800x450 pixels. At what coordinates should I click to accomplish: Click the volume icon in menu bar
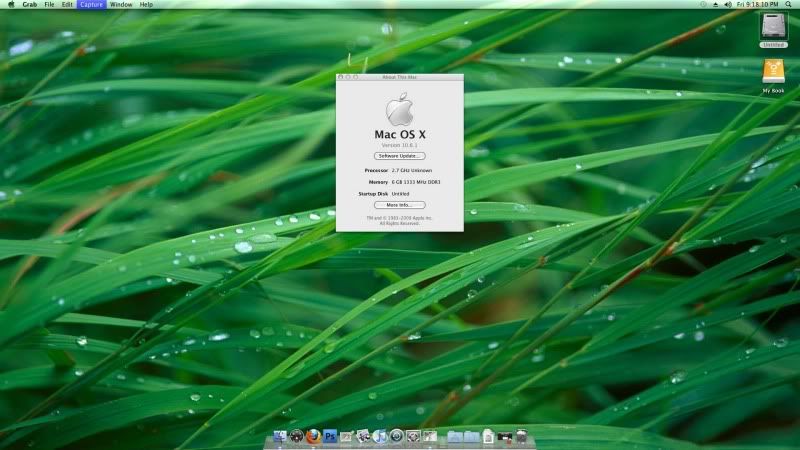[728, 4]
